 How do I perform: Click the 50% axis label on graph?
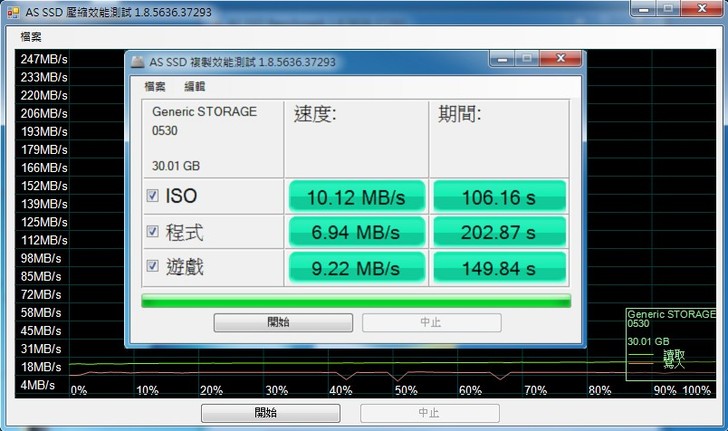[x=406, y=390]
